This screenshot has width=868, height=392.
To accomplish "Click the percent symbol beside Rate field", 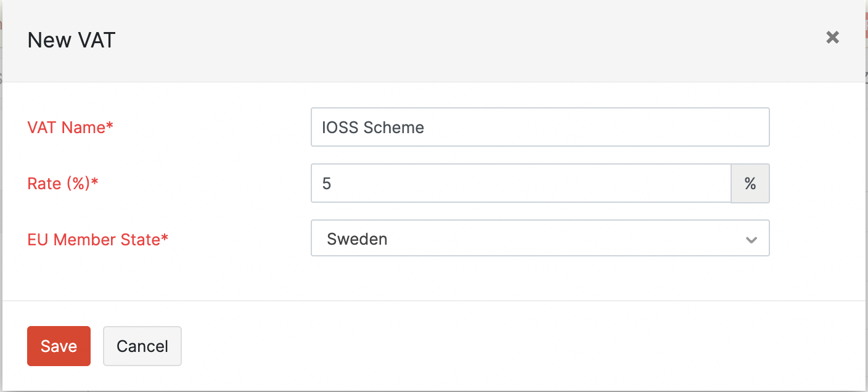I will [750, 184].
